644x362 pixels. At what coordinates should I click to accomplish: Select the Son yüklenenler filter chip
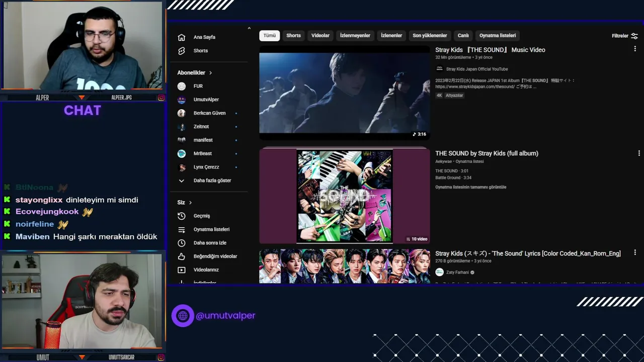[x=430, y=36]
